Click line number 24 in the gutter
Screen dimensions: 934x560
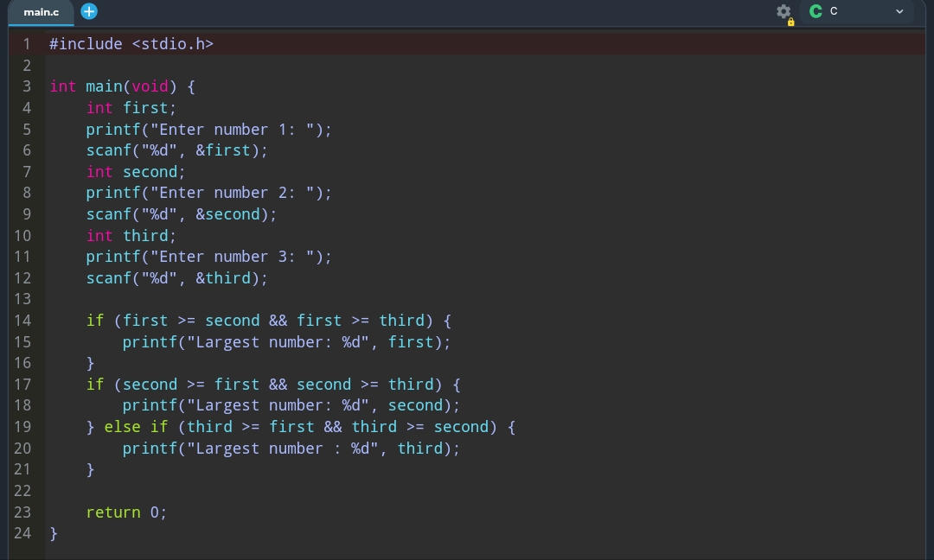click(x=22, y=533)
